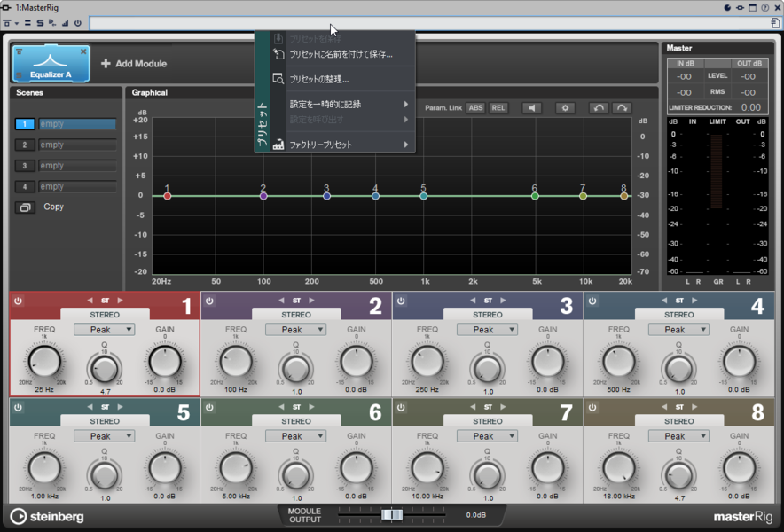Image resolution: width=784 pixels, height=532 pixels.
Task: Click band 8 next channel mode arrow
Action: tap(694, 407)
